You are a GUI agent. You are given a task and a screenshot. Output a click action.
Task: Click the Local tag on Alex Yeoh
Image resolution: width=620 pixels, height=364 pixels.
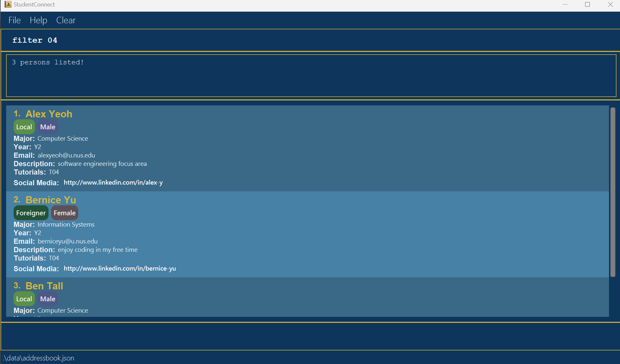pos(24,127)
